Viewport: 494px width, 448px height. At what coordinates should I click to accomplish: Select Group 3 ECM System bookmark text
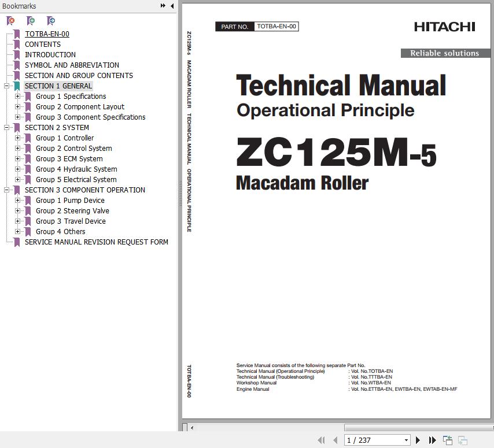click(x=69, y=158)
